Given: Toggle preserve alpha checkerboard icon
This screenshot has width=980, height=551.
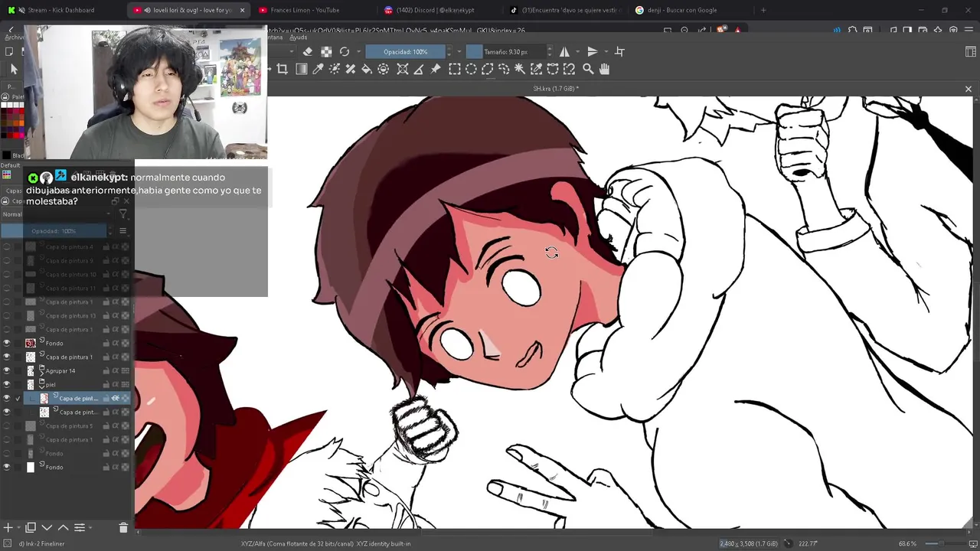Looking at the screenshot, I should click(x=326, y=51).
